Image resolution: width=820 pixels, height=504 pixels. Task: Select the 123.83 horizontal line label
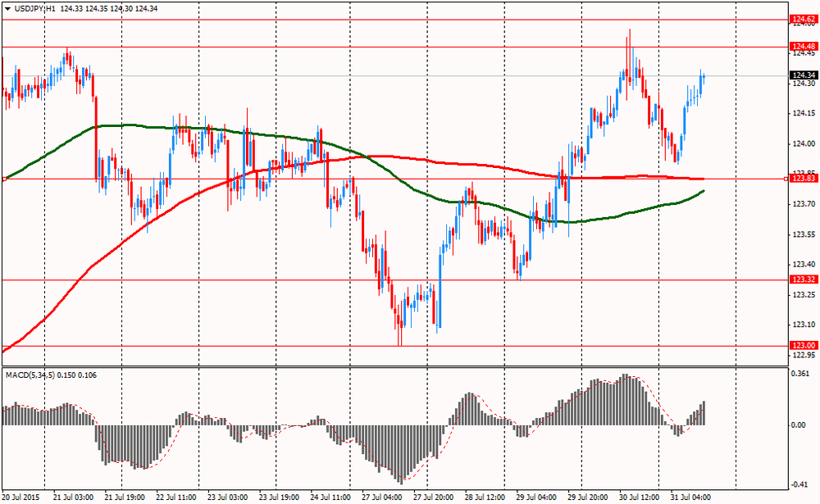coord(804,179)
